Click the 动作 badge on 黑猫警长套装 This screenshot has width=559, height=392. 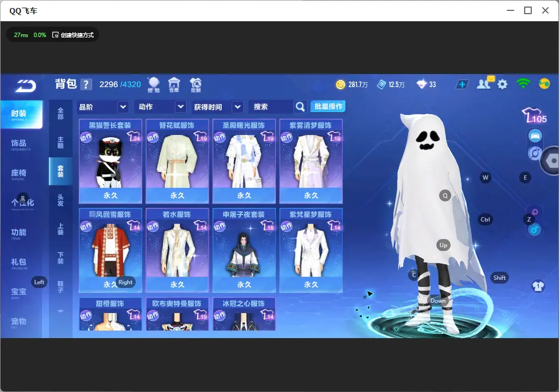pyautogui.click(x=86, y=137)
